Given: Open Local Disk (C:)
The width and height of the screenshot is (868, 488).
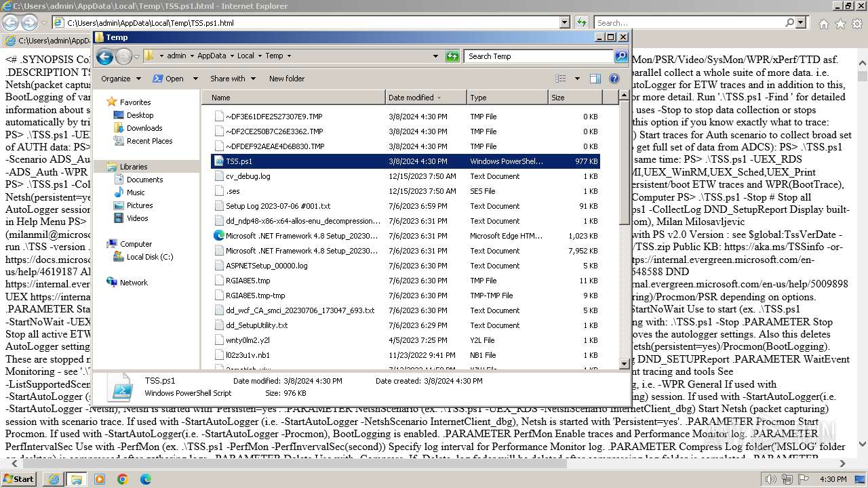Looking at the screenshot, I should (149, 257).
